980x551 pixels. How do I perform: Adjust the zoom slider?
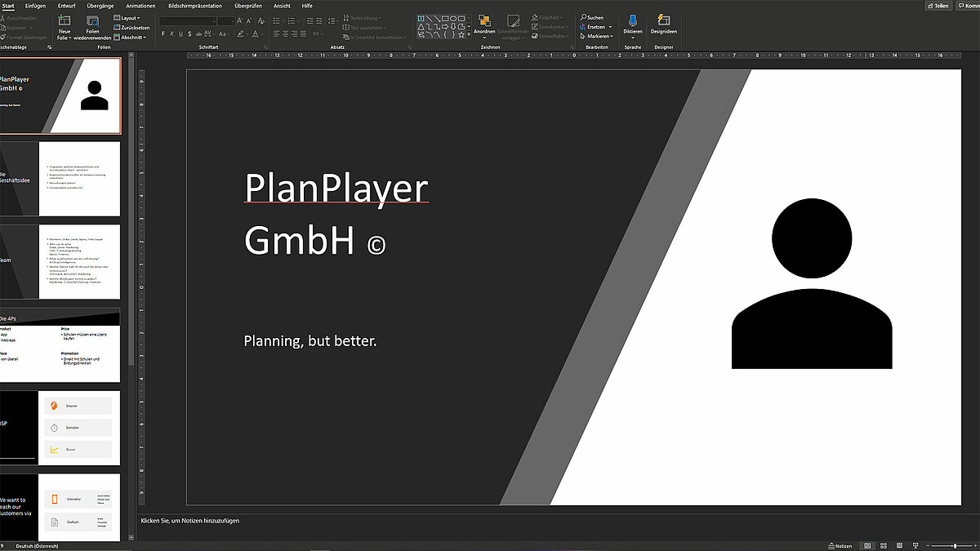[955, 545]
